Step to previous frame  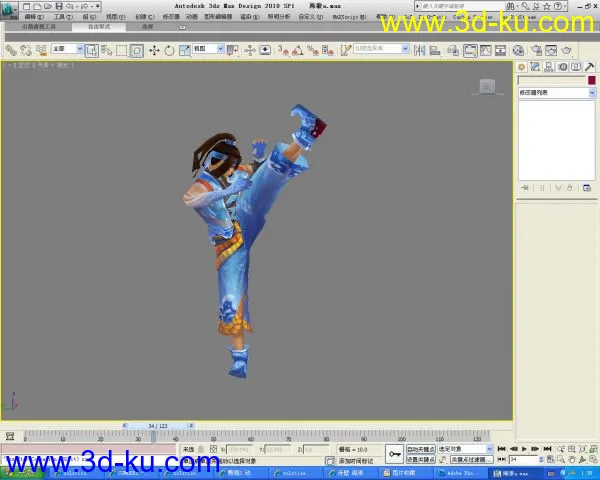click(514, 449)
